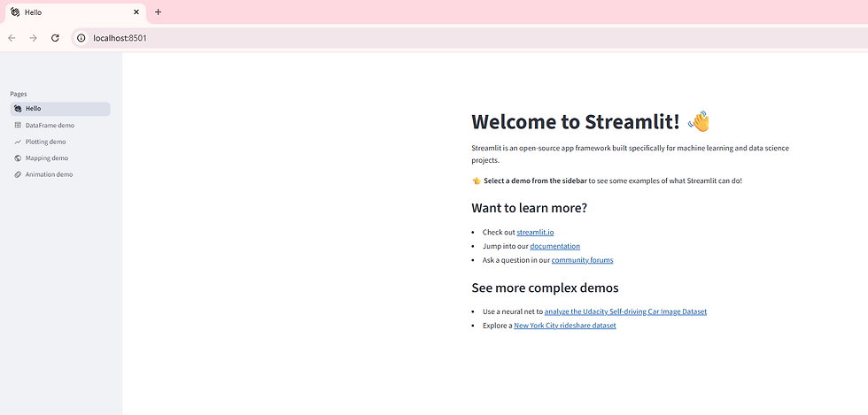Screen dimensions: 868x415
Task: Click the Hello tab favicon
Action: point(15,12)
